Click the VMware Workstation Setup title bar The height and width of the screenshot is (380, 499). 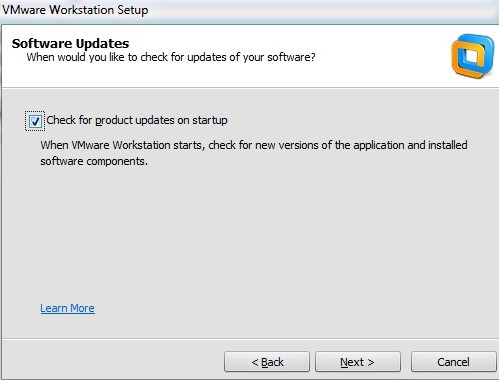pos(249,11)
